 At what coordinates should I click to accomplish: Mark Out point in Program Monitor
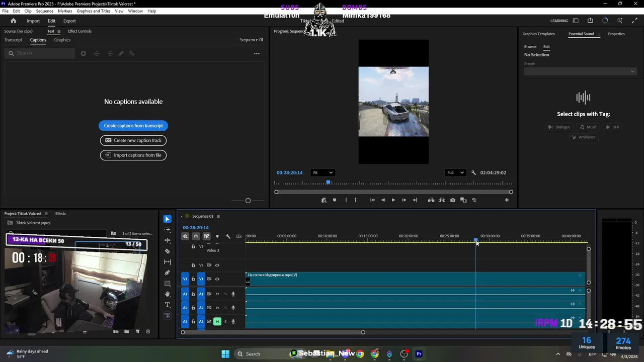click(x=356, y=200)
